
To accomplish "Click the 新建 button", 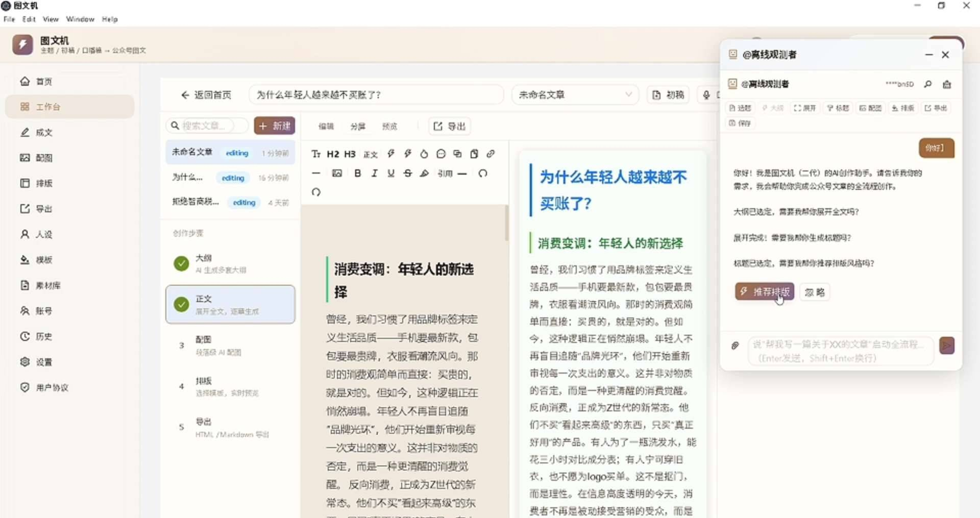I will [x=275, y=126].
